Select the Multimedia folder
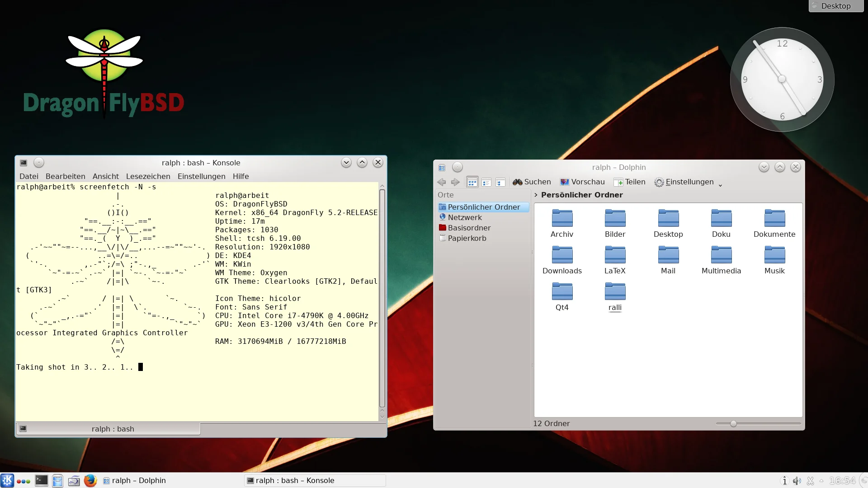The width and height of the screenshot is (868, 488). coord(721,260)
